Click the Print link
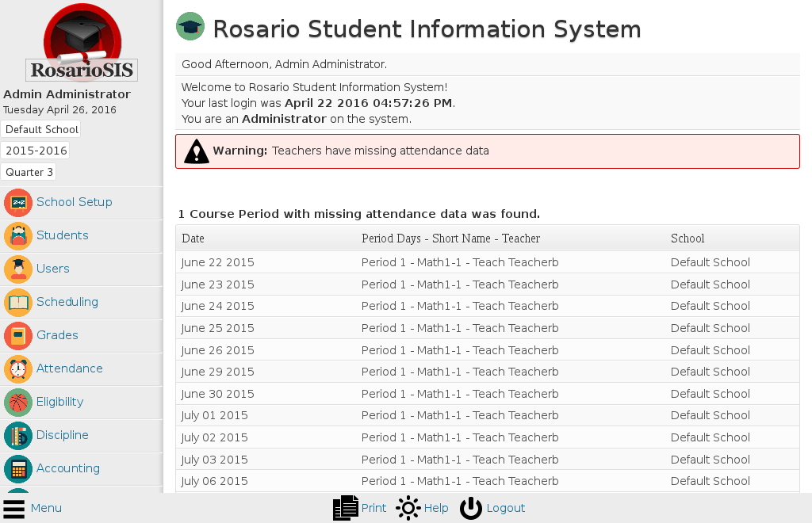 tap(373, 508)
